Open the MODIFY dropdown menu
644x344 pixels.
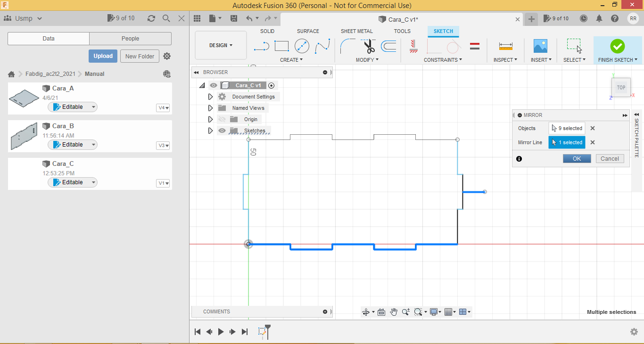pyautogui.click(x=367, y=60)
